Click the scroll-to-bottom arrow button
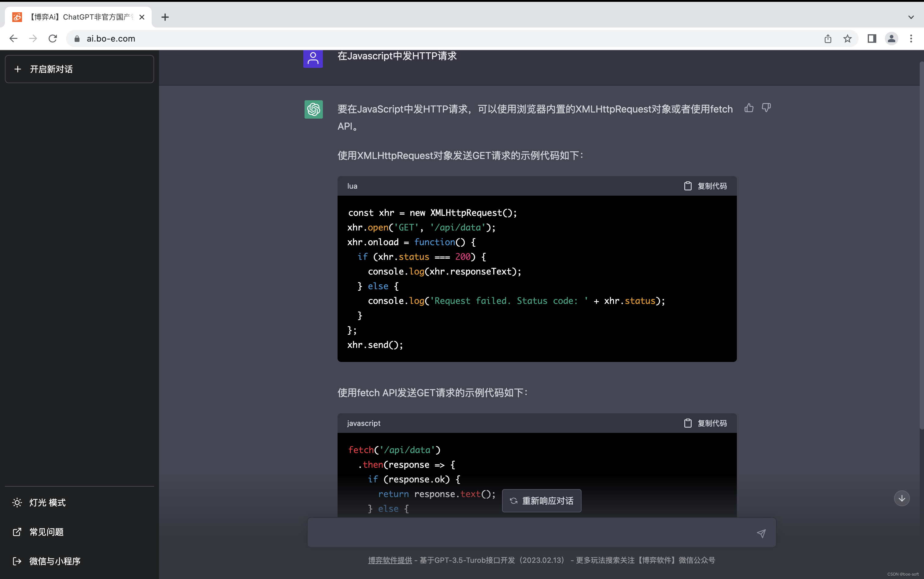The image size is (924, 579). pyautogui.click(x=902, y=498)
